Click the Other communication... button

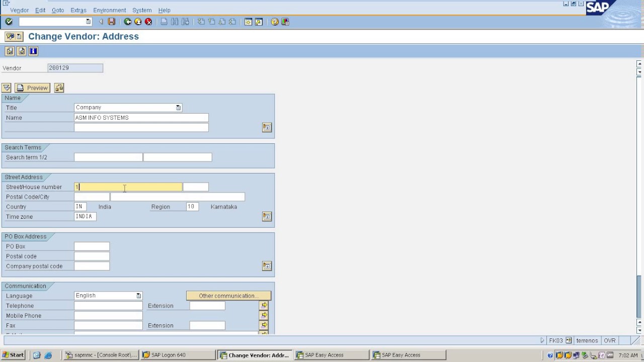(x=228, y=296)
